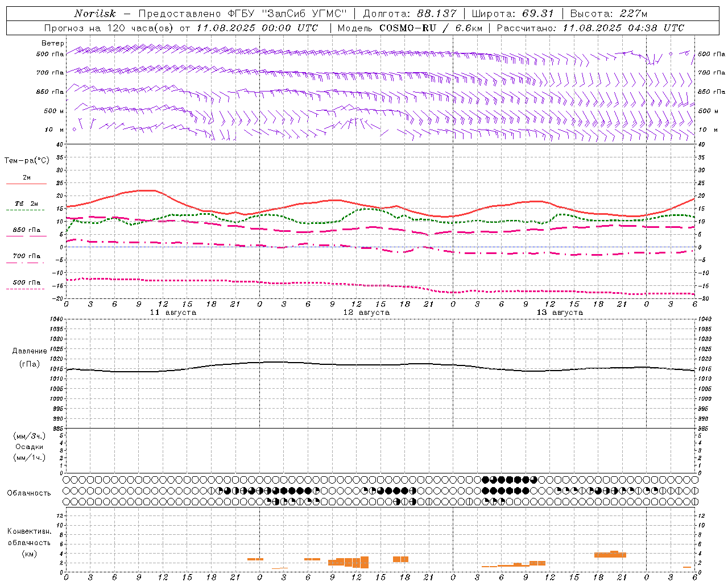Click the '(мм/3ч.)' precipitation unit label
This screenshot has height=582, width=728.
pos(30,436)
